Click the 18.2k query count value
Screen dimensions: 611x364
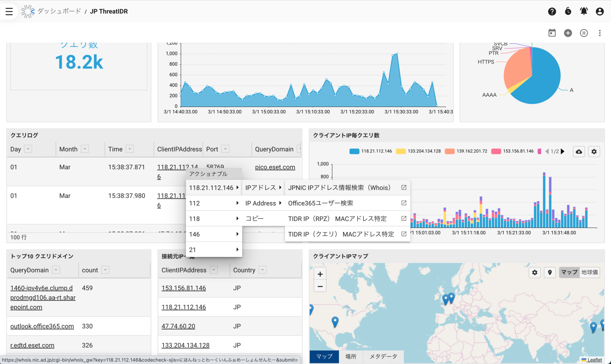pos(79,62)
